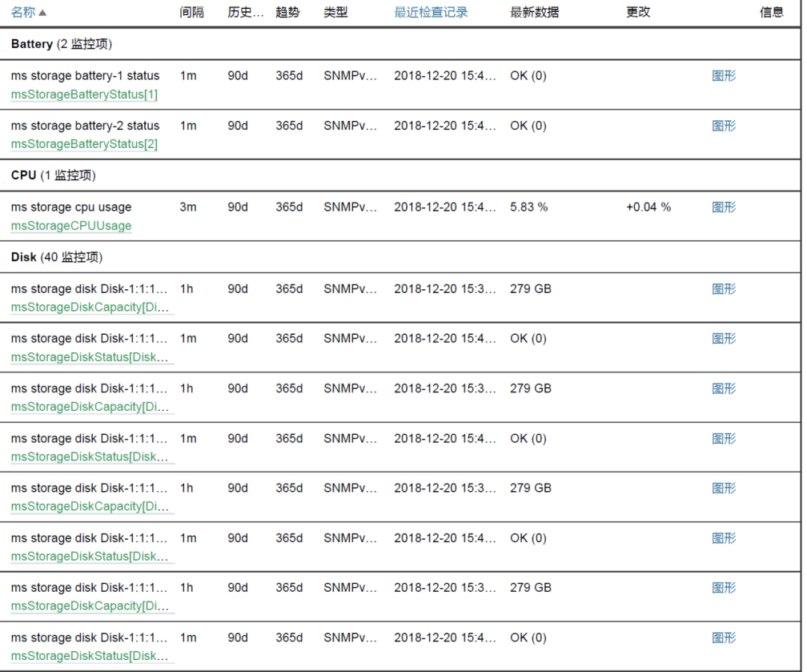The width and height of the screenshot is (807, 672).
Task: Click the 趋势 column header
Action: click(287, 12)
